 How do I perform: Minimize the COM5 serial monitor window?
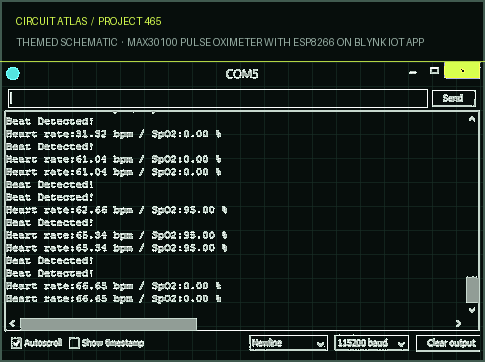[x=413, y=72]
